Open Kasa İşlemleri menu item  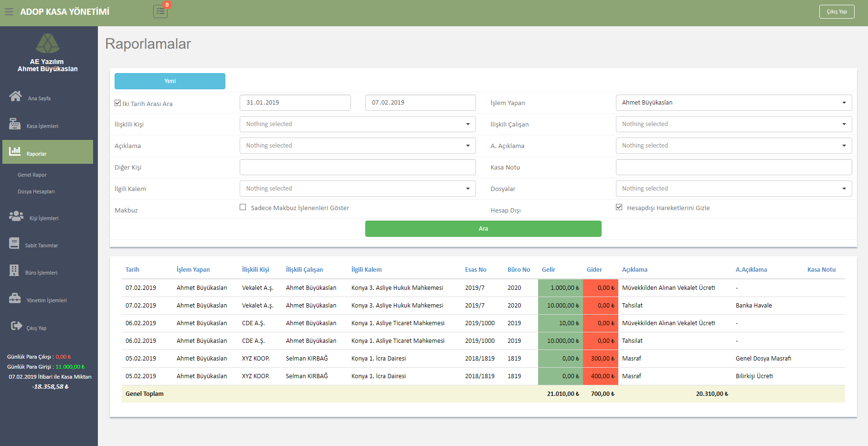click(42, 126)
